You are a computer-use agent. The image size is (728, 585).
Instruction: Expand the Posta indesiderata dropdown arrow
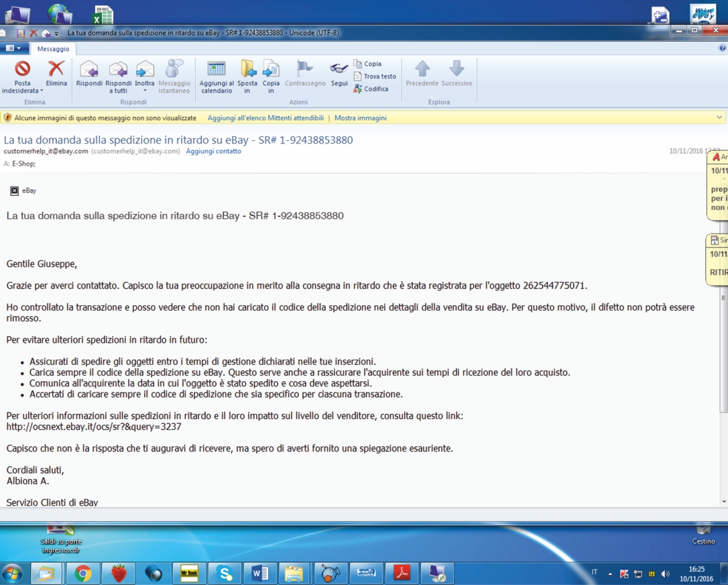(42, 91)
